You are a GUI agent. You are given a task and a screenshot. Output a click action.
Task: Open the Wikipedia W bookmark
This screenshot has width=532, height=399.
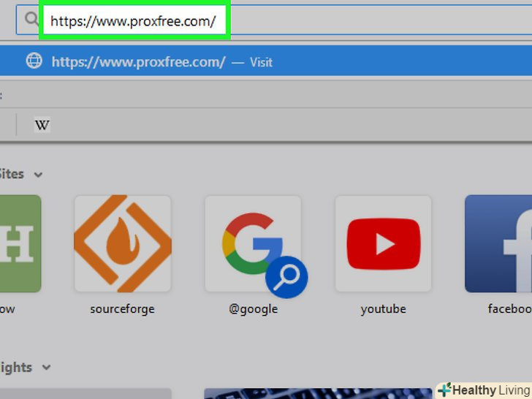click(x=42, y=125)
